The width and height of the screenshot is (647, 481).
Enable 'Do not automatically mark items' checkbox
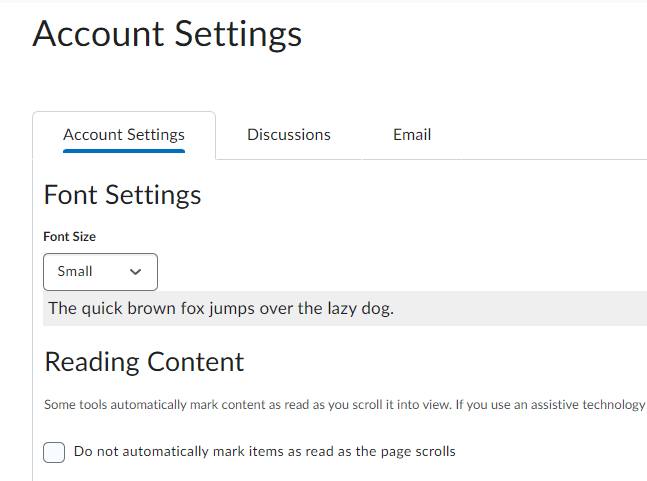(x=54, y=452)
